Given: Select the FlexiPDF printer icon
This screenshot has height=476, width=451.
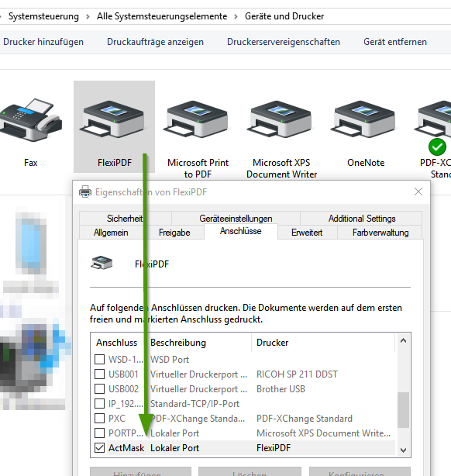Looking at the screenshot, I should (x=112, y=119).
